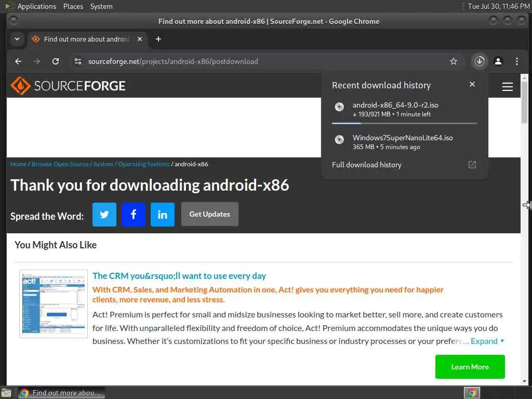Open the System breadcrumb link
The image size is (532, 399).
click(103, 164)
